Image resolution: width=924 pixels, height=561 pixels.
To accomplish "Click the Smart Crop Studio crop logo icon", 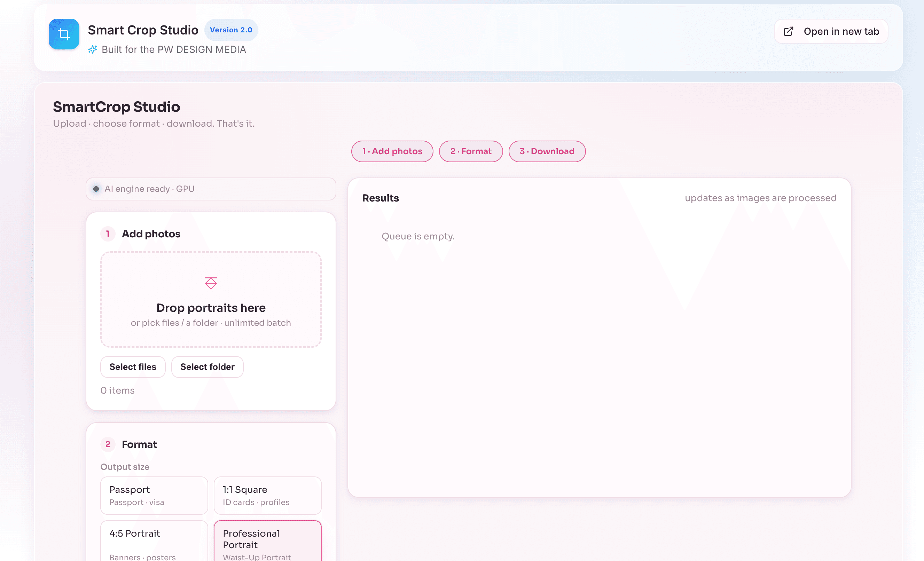I will click(64, 34).
